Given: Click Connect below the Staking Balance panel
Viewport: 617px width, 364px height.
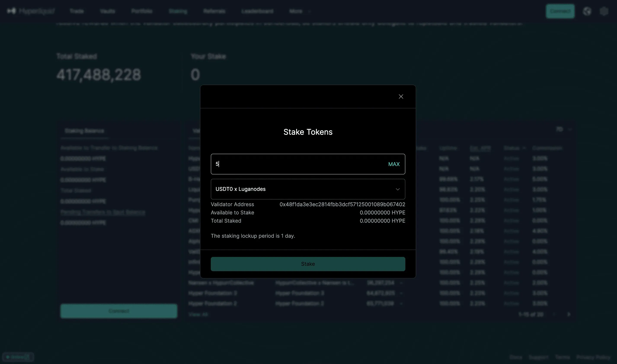Looking at the screenshot, I should click(x=119, y=311).
